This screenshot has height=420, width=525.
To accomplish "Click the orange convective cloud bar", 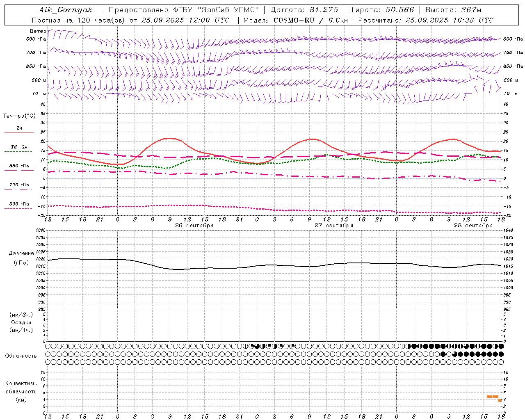I will (493, 397).
